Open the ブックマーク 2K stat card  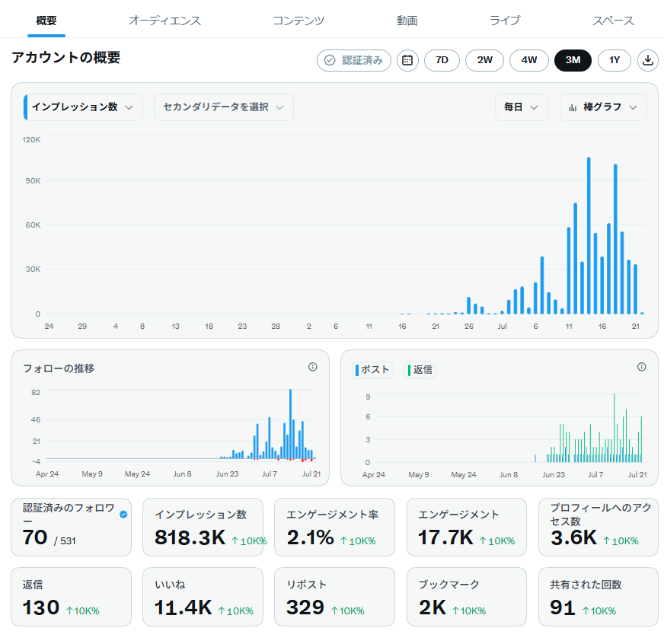[467, 597]
